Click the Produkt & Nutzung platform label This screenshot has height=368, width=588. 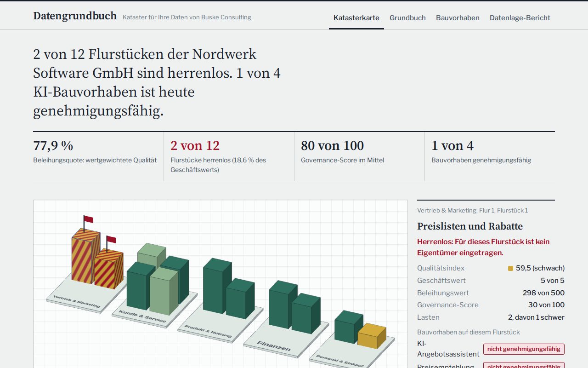[208, 331]
